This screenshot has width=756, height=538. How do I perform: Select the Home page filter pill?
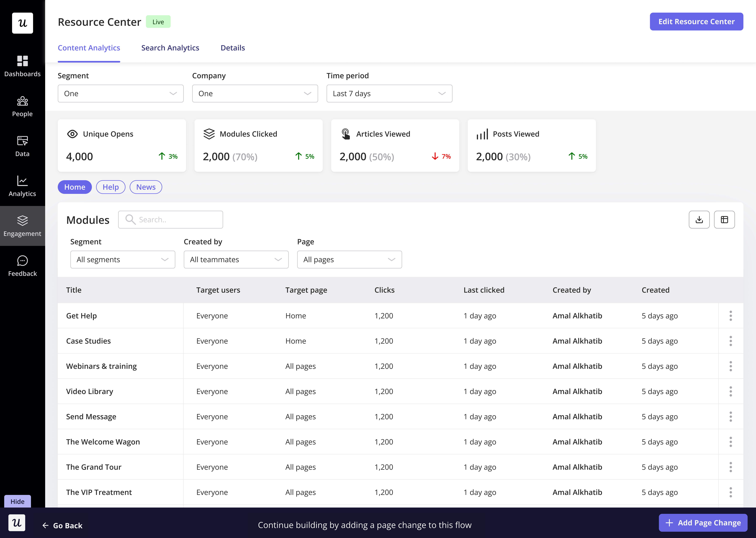[74, 187]
